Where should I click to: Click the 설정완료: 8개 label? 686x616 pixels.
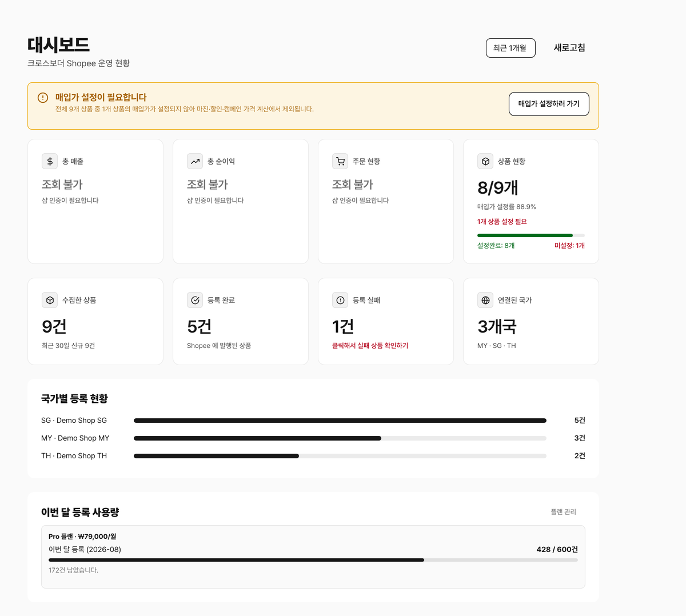point(496,246)
